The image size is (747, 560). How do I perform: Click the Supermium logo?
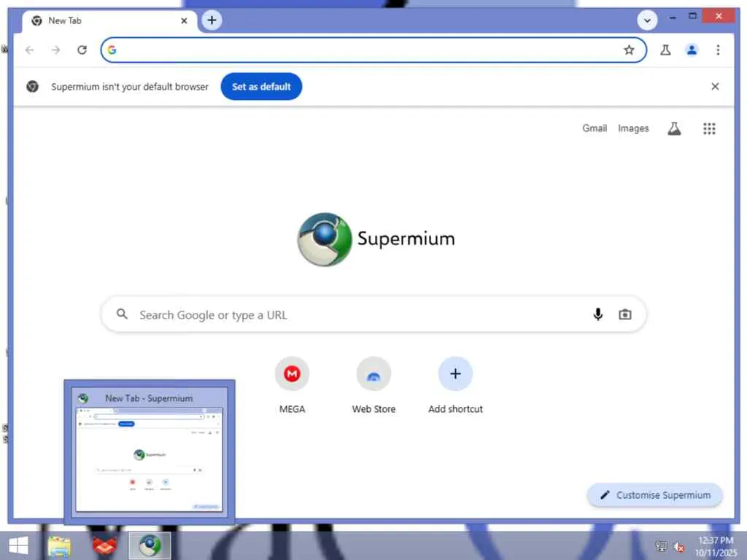(x=376, y=239)
